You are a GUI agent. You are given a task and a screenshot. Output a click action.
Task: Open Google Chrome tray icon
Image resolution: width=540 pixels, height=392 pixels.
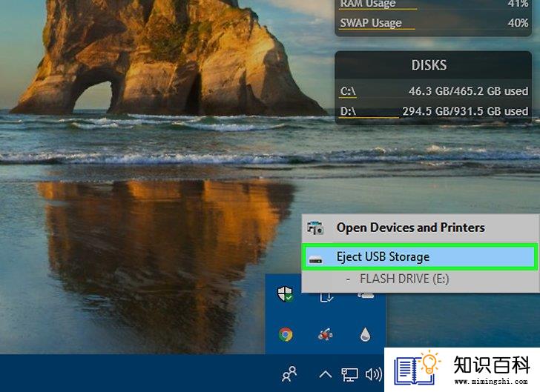[x=286, y=334]
